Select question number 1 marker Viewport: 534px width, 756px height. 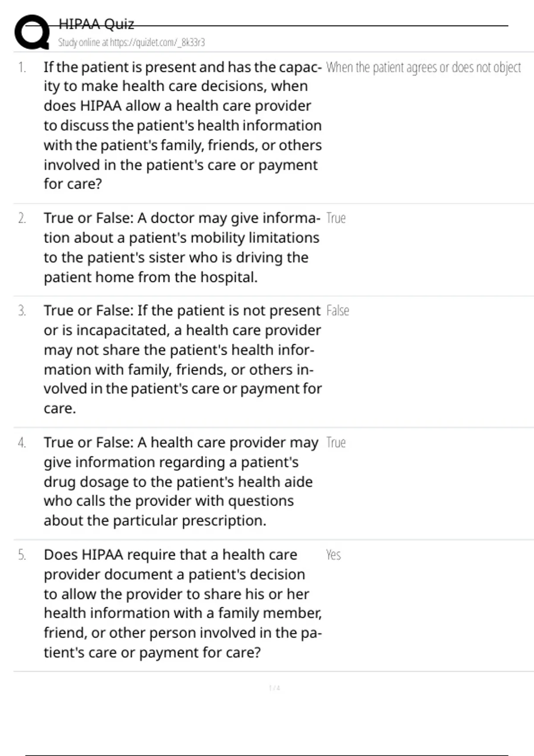[x=22, y=68]
